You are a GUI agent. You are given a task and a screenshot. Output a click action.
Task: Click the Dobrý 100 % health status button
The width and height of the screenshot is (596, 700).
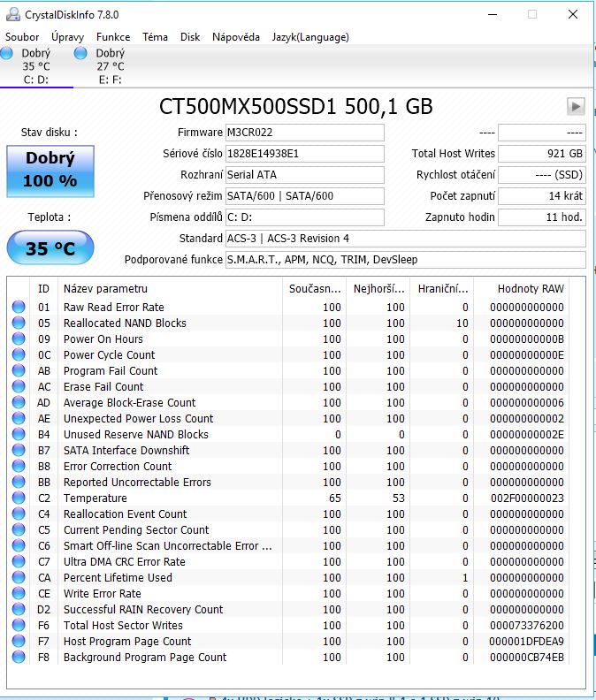pyautogui.click(x=50, y=171)
